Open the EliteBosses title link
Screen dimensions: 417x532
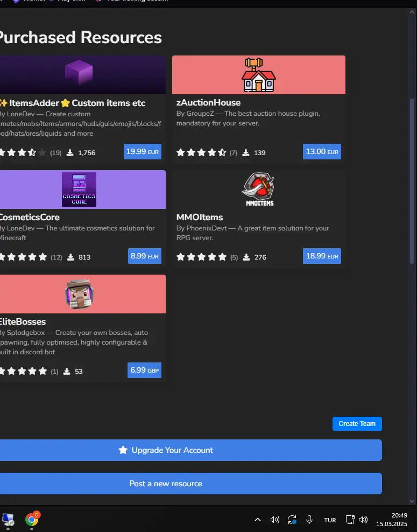[x=23, y=321]
